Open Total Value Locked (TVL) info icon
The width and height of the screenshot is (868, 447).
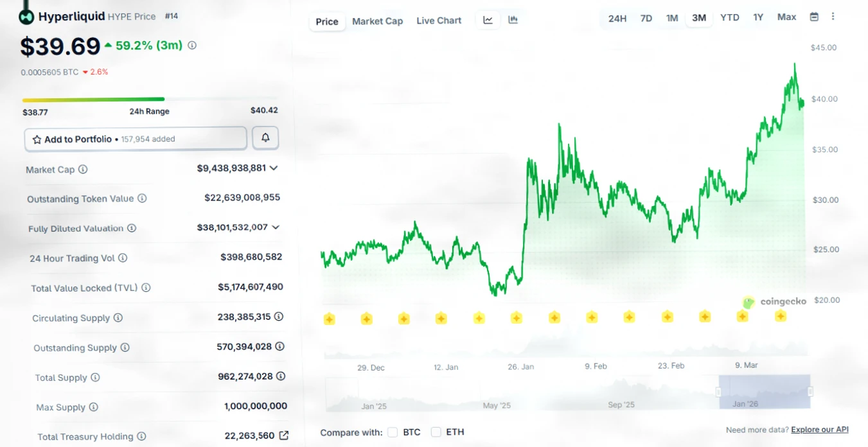pyautogui.click(x=146, y=288)
